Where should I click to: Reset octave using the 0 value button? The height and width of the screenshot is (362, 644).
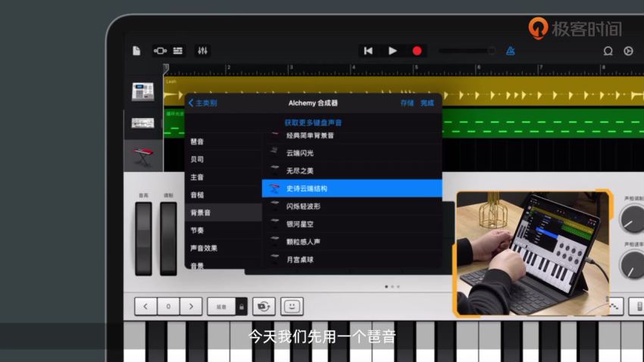coord(168,307)
